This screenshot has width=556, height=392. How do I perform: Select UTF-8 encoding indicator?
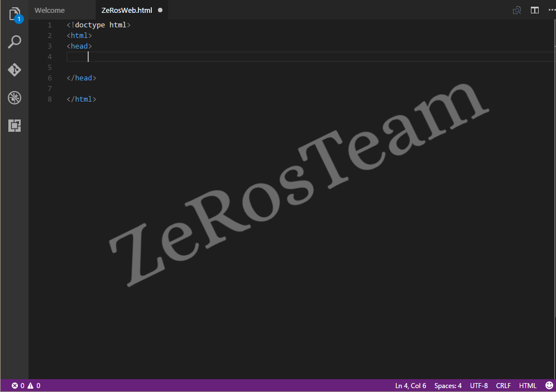(479, 386)
